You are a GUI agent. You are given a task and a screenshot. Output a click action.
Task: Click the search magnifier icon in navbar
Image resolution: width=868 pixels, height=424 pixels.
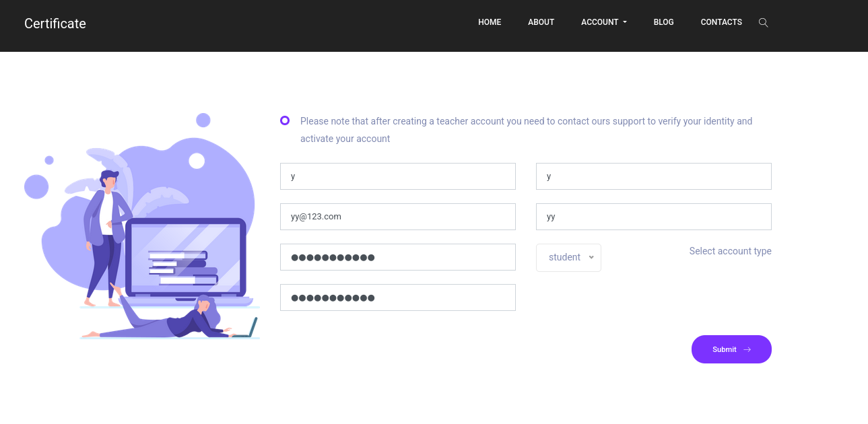coord(763,22)
